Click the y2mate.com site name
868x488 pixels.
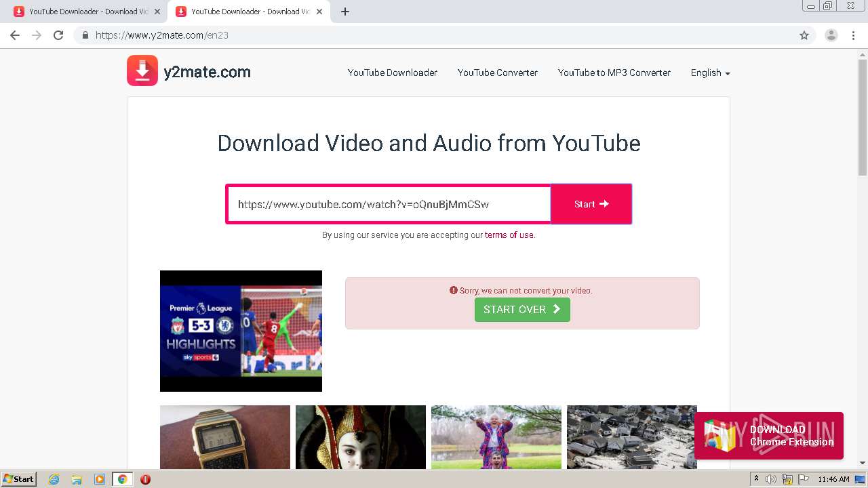point(207,72)
